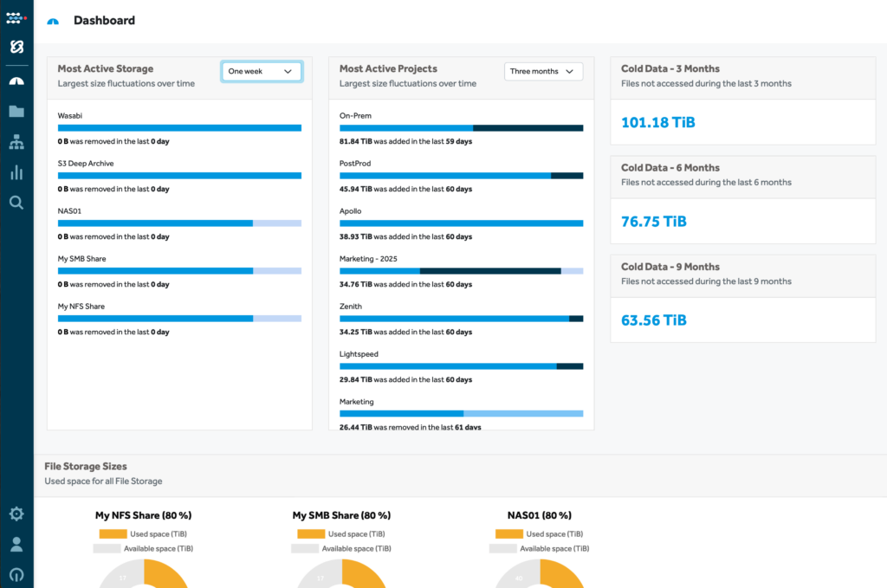The image size is (887, 588).
Task: Toggle Available space legend for My SMB Share
Action: 341,548
